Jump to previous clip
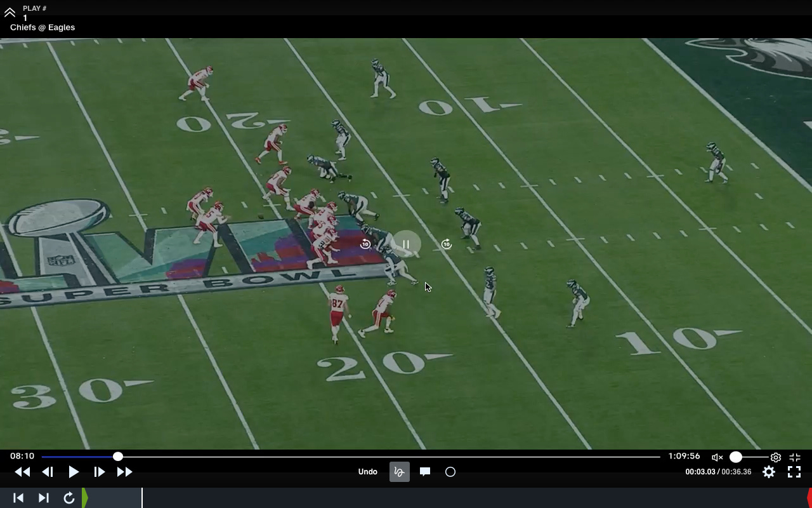This screenshot has width=812, height=508. click(x=18, y=498)
